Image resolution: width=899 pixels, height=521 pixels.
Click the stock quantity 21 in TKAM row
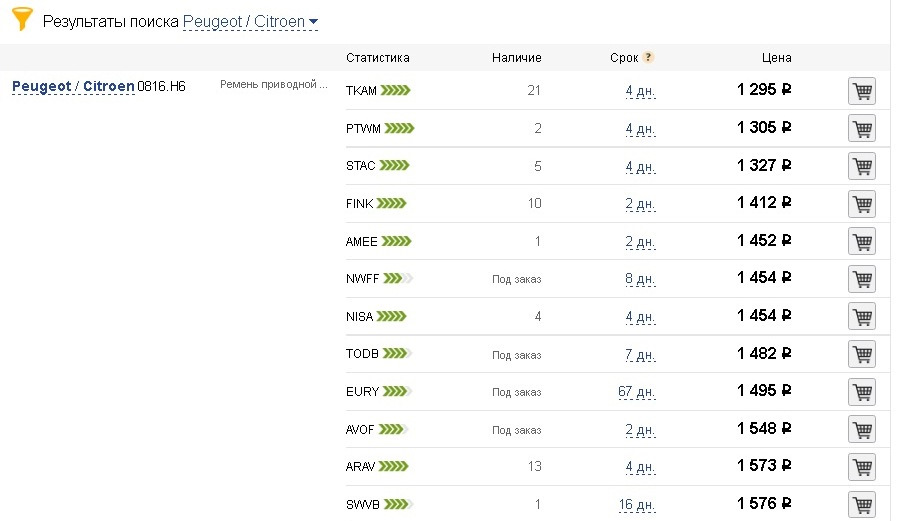click(534, 91)
